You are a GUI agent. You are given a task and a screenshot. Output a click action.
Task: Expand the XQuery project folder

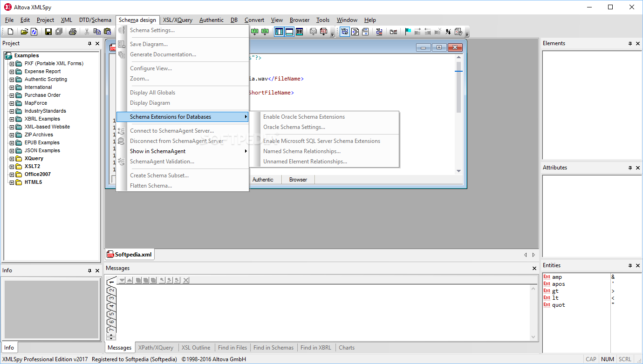click(12, 159)
